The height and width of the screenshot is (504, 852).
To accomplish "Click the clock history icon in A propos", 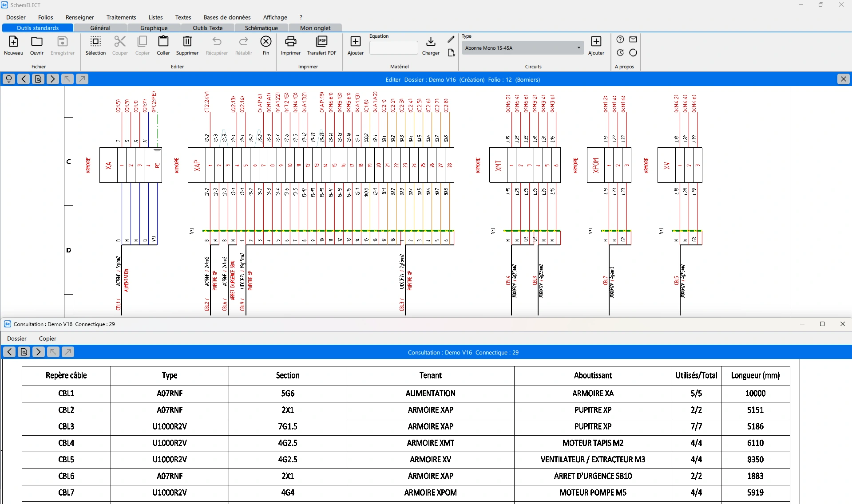I will coord(620,53).
